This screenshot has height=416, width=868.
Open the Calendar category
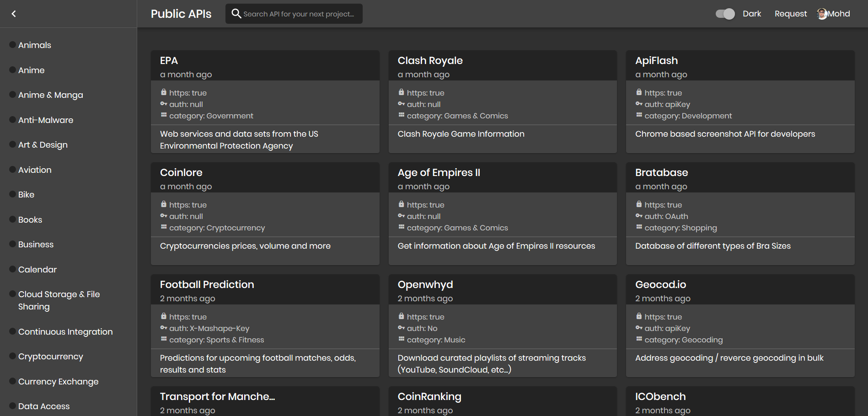click(x=38, y=270)
